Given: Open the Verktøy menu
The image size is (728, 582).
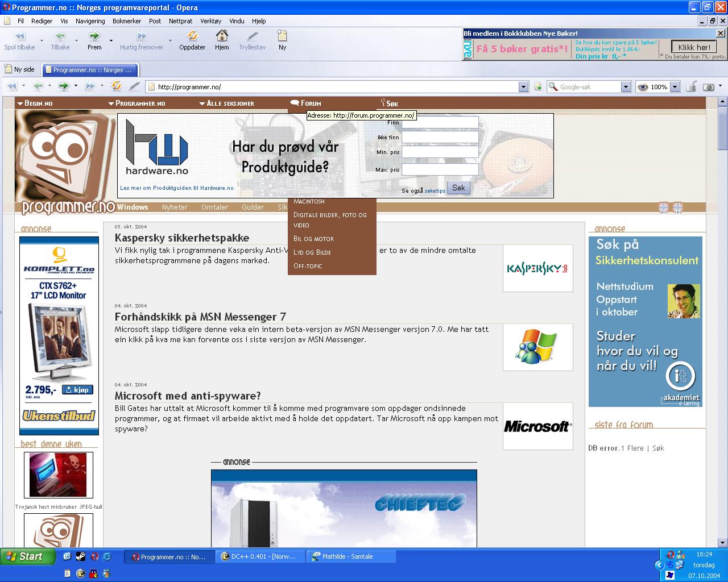Looking at the screenshot, I should click(210, 21).
